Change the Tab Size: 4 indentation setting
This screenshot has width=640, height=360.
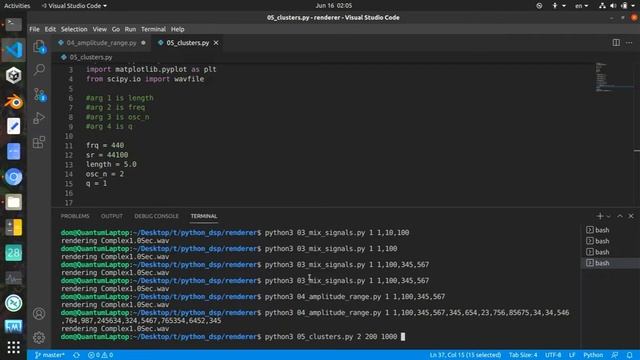[523, 355]
